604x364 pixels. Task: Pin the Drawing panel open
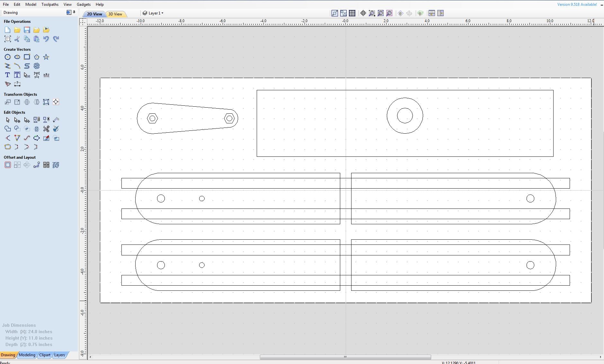pos(74,12)
